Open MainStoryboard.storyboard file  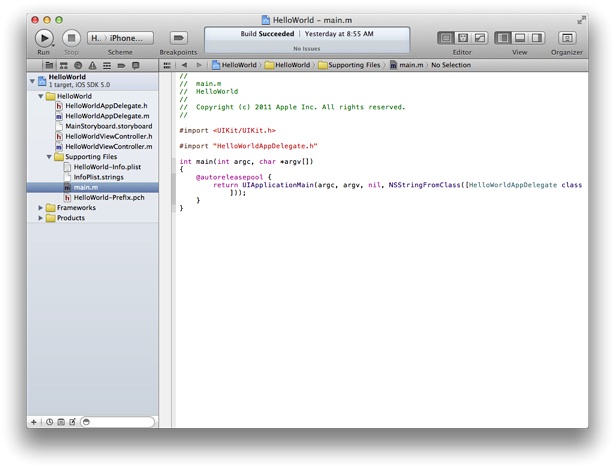(108, 126)
